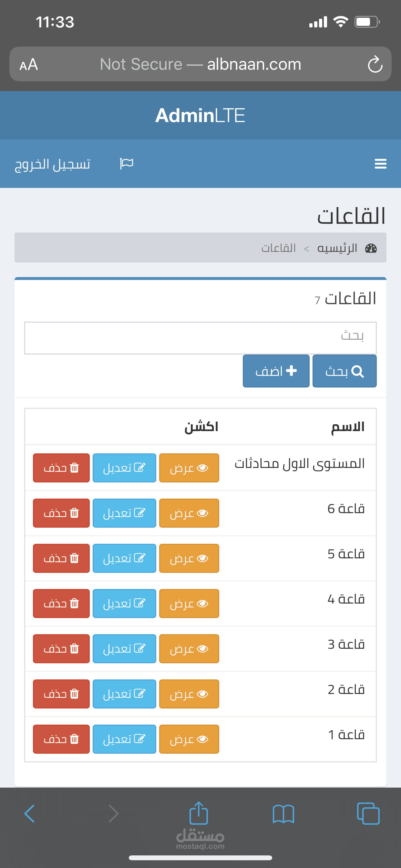Image resolution: width=401 pixels, height=868 pixels.
Task: Reload page with the refresh icon
Action: tap(375, 64)
